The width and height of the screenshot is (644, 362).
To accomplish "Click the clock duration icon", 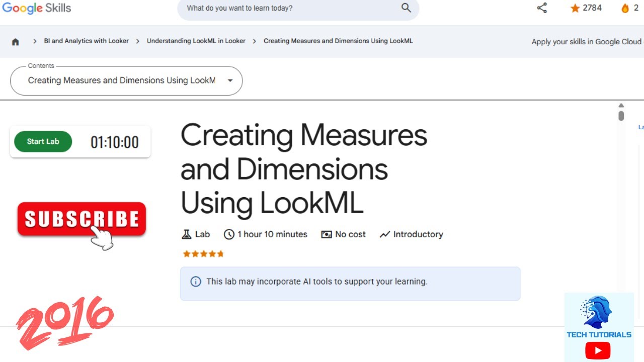I will pos(229,234).
